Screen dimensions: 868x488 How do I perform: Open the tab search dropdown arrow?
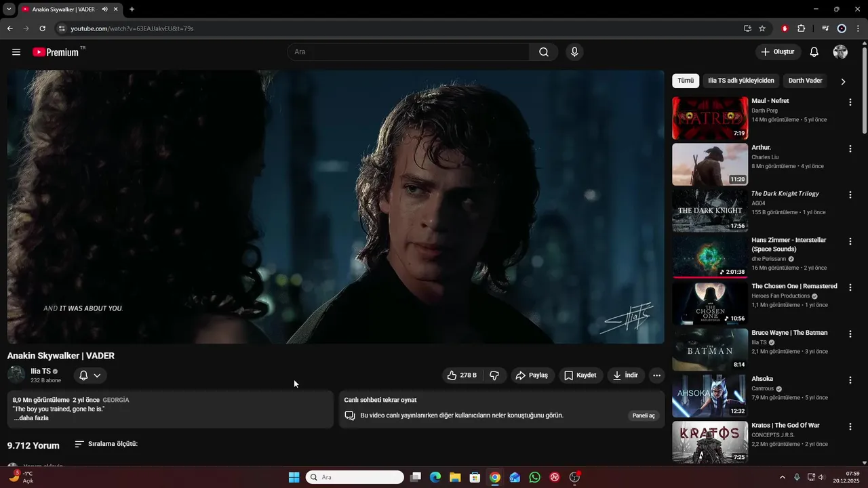point(9,9)
